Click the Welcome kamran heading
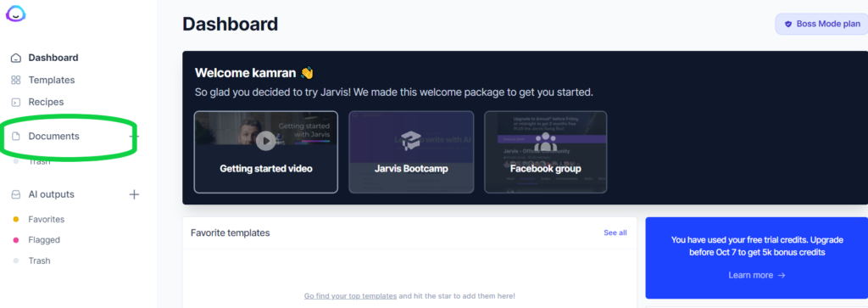 pos(254,73)
